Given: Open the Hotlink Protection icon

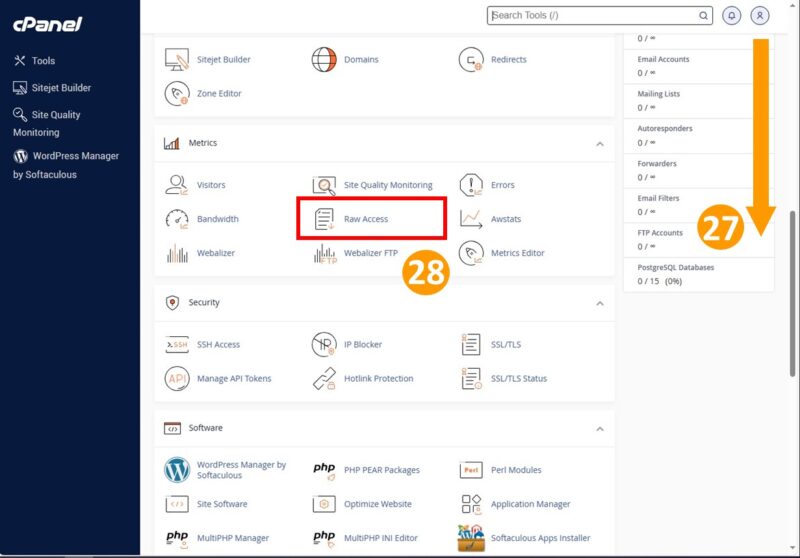Looking at the screenshot, I should (324, 378).
